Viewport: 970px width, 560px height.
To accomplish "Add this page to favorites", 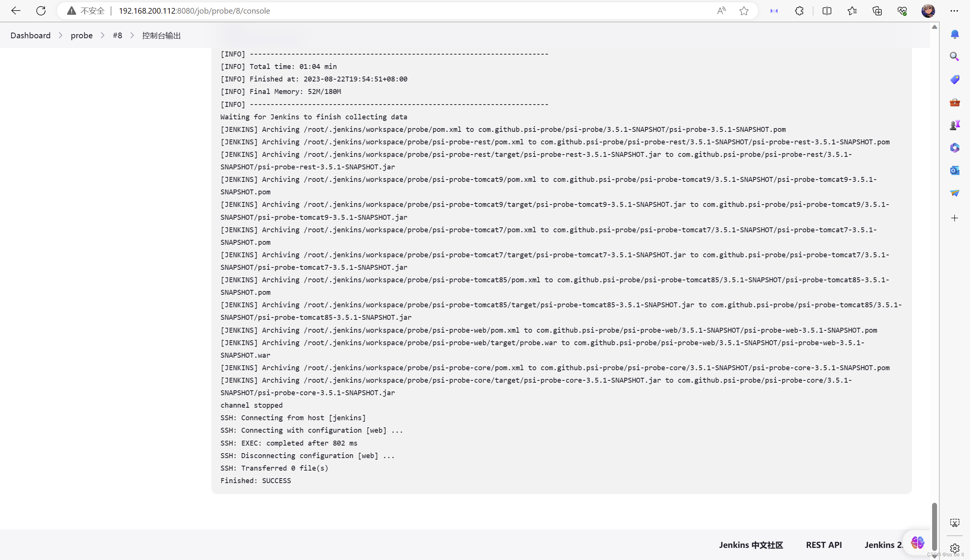I will 744,11.
